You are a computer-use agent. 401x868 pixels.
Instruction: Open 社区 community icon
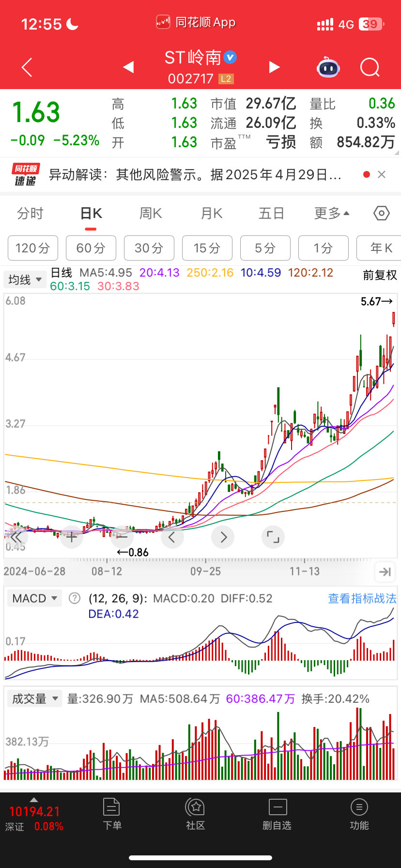tap(196, 815)
